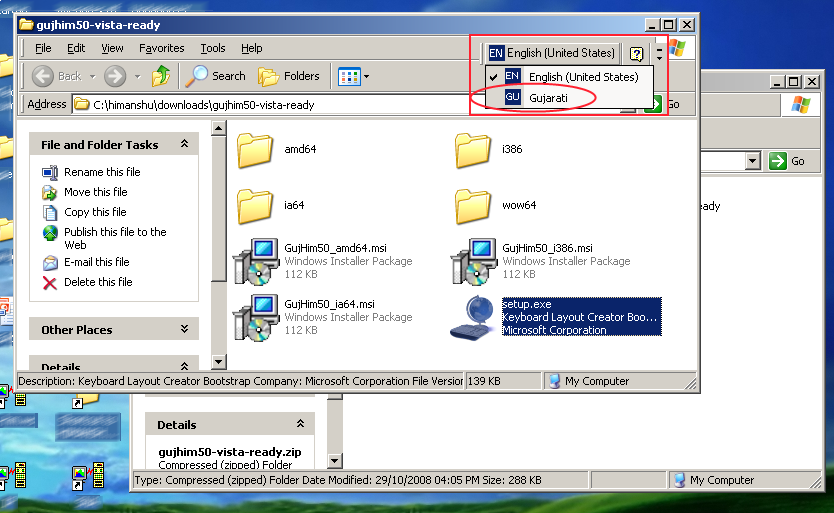Toggle the Folders pane
Viewport: 834px width, 513px height.
coord(289,76)
